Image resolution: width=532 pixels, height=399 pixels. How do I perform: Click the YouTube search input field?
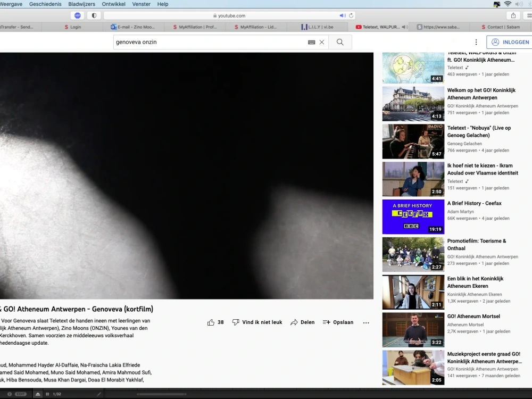210,42
